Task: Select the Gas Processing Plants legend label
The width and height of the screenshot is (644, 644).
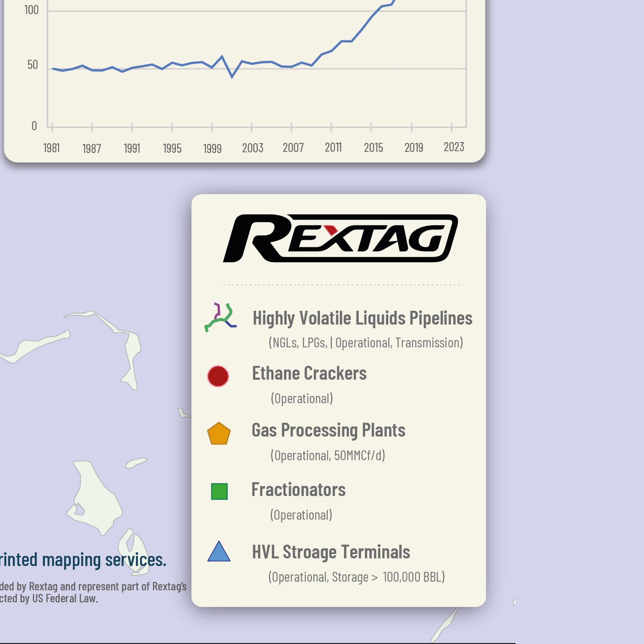Action: click(x=328, y=430)
